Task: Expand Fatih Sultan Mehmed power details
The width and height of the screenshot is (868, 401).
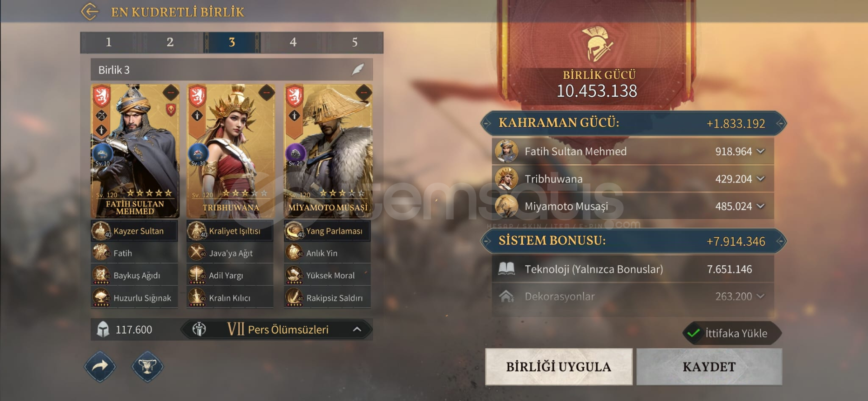Action: point(761,151)
